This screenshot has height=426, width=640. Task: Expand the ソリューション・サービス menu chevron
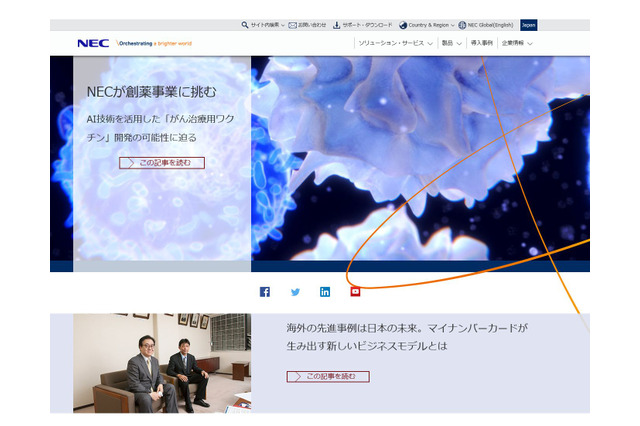coord(430,44)
